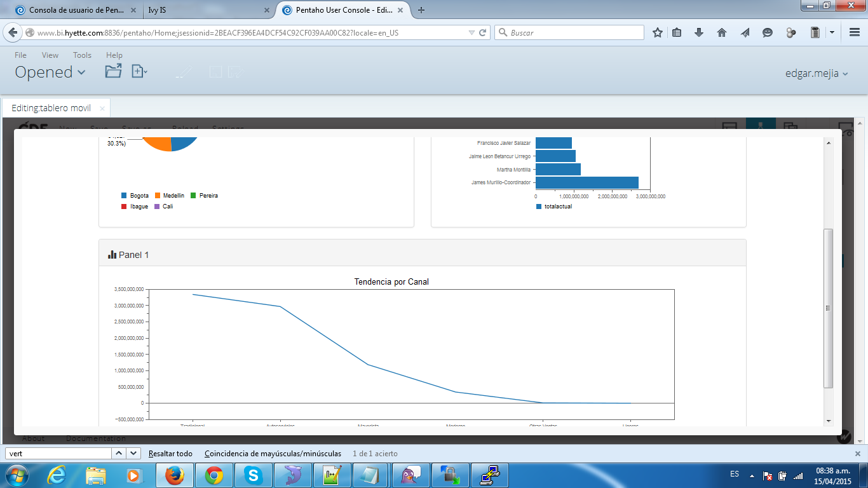Click the paper plane share icon

745,32
